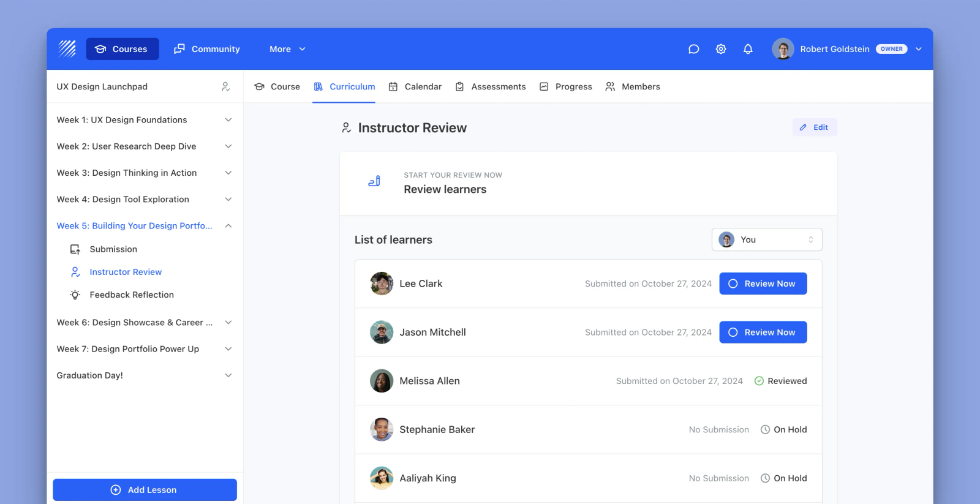Viewport: 980px width, 504px height.
Task: Open the chat messages icon
Action: point(693,49)
